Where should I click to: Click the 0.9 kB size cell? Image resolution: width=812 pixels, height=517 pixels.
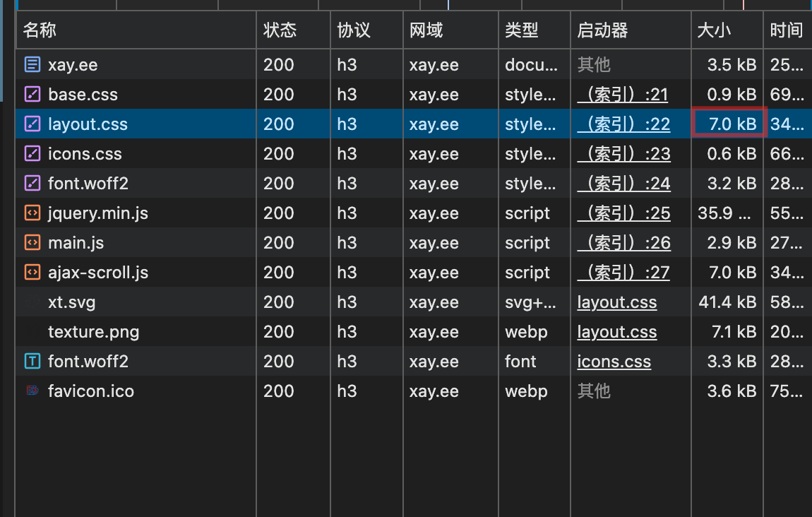(x=732, y=94)
